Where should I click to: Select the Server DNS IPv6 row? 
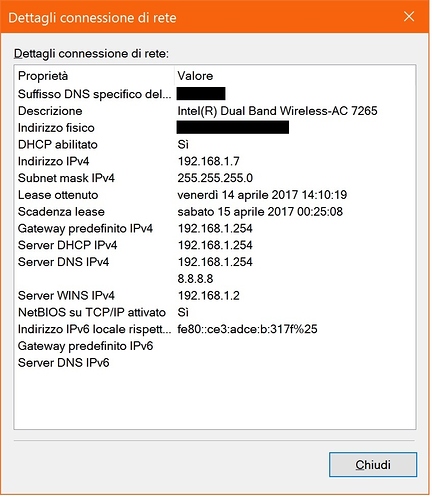click(215, 363)
